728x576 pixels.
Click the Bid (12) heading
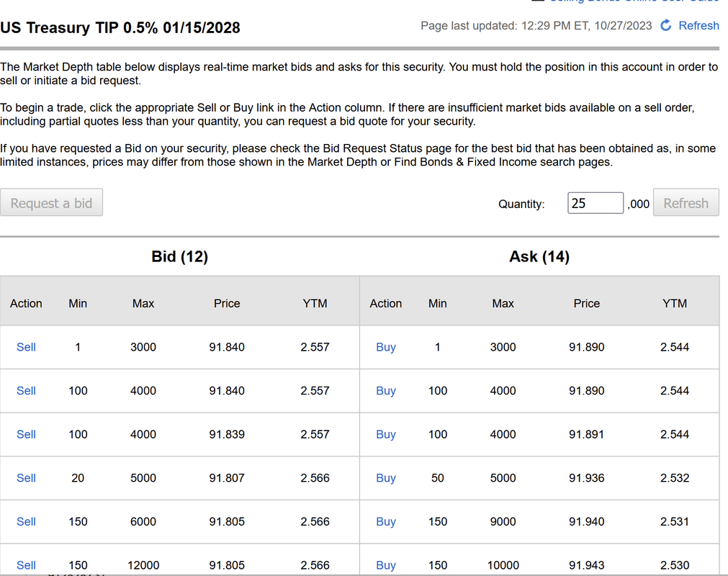180,256
